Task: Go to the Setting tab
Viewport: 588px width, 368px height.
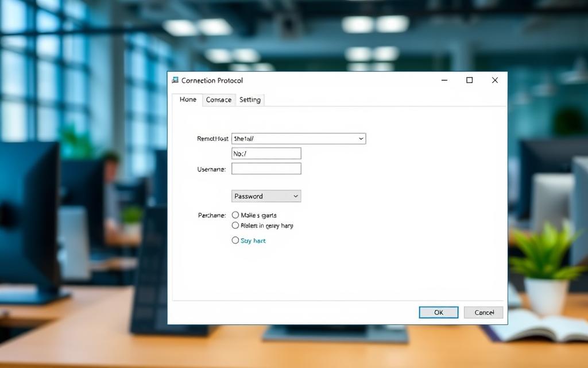Action: tap(250, 100)
